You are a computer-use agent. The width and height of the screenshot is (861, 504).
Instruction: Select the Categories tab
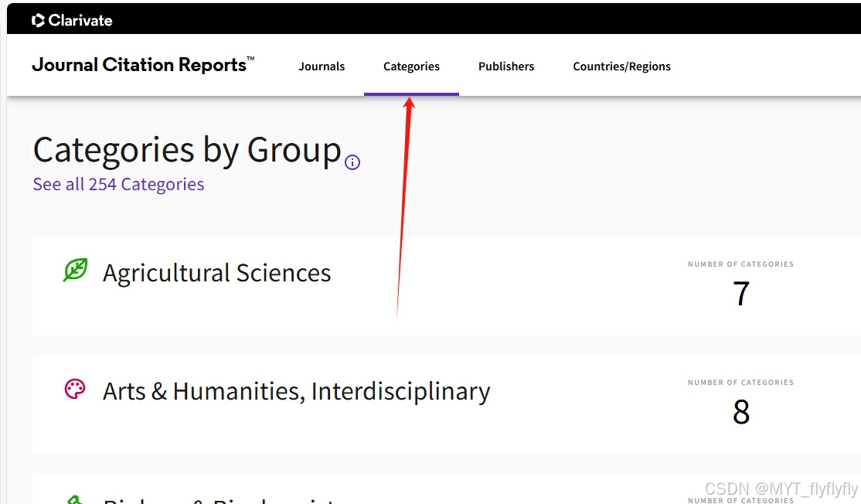411,66
